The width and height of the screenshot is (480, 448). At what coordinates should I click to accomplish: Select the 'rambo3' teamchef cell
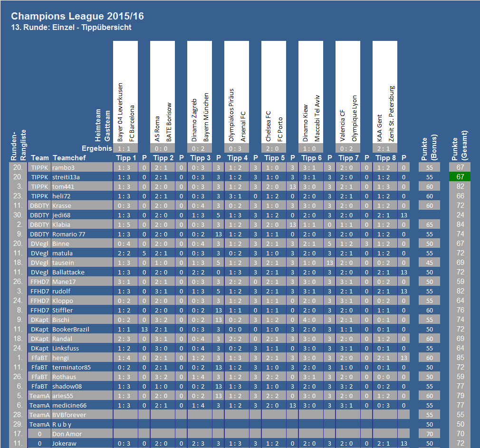82,167
